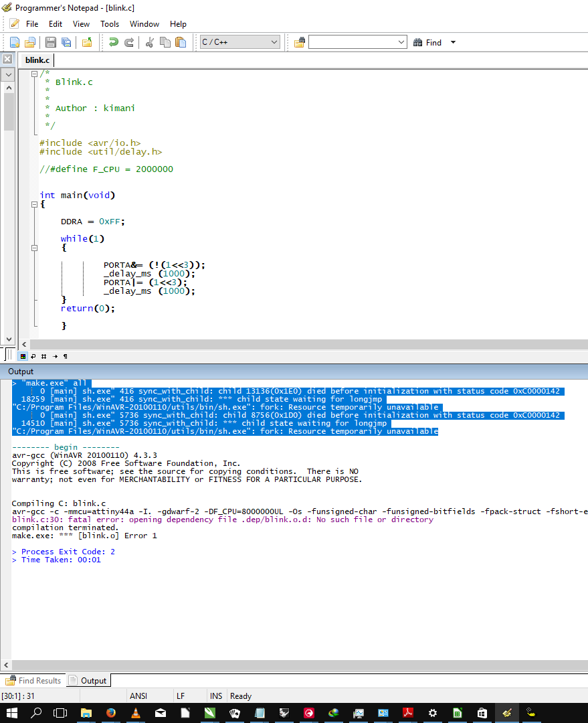588x723 pixels.
Task: Close the document with the tab-bar X
Action: tap(7, 59)
